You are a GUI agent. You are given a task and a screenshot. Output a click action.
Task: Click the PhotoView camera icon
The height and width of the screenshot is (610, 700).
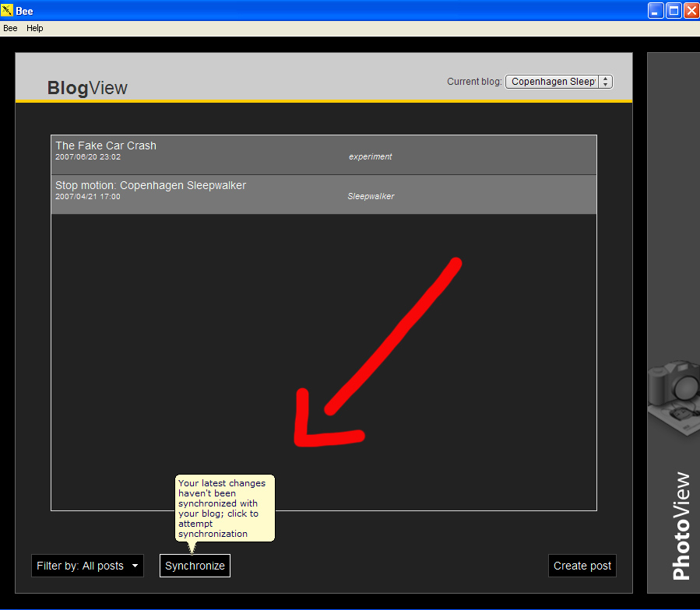click(x=674, y=397)
